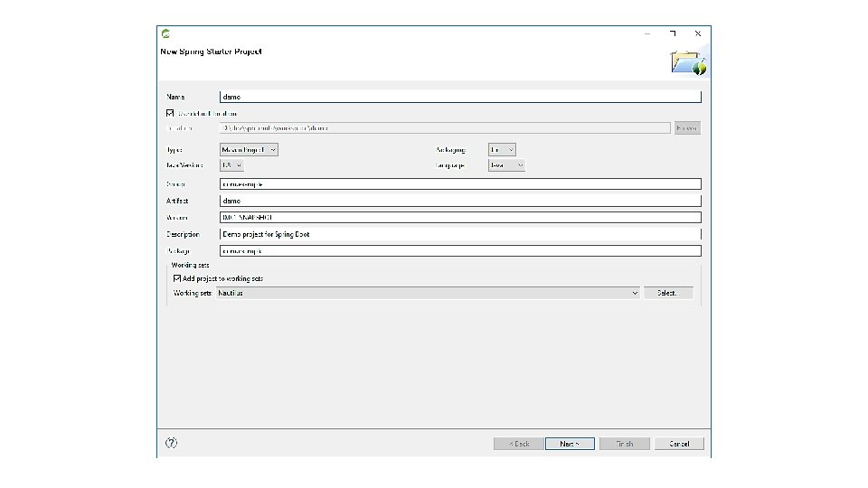The image size is (868, 488).
Task: Expand the Working sets combo box (Nautilus)
Action: (x=428, y=293)
